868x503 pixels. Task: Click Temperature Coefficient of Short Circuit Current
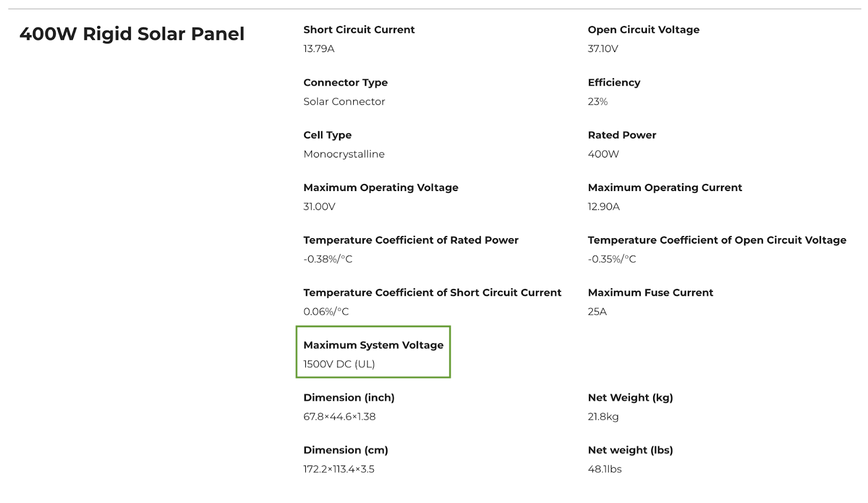(432, 293)
